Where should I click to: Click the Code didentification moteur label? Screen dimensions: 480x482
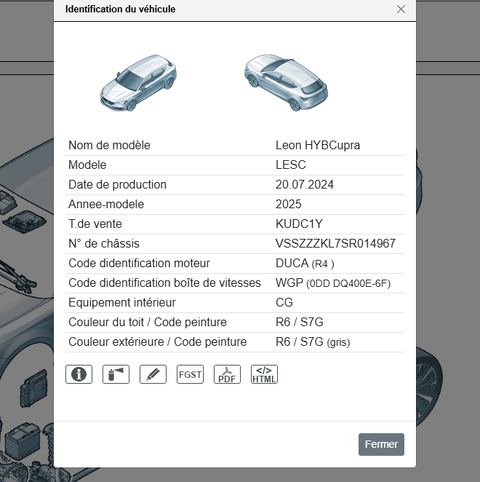(x=139, y=263)
